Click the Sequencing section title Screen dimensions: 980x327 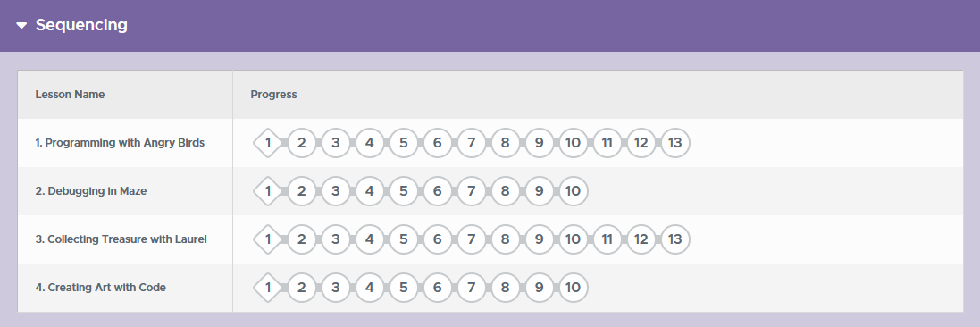pyautogui.click(x=81, y=25)
